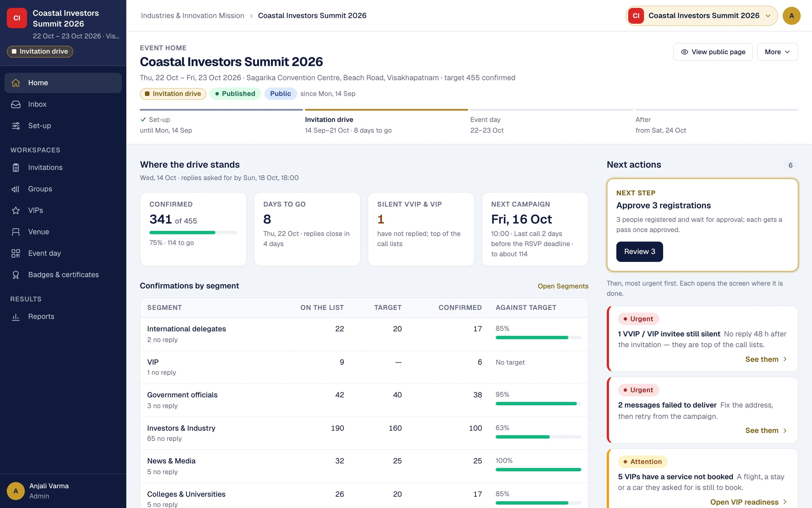
Task: Select the Invitation drive phase tab
Action: pos(386,122)
